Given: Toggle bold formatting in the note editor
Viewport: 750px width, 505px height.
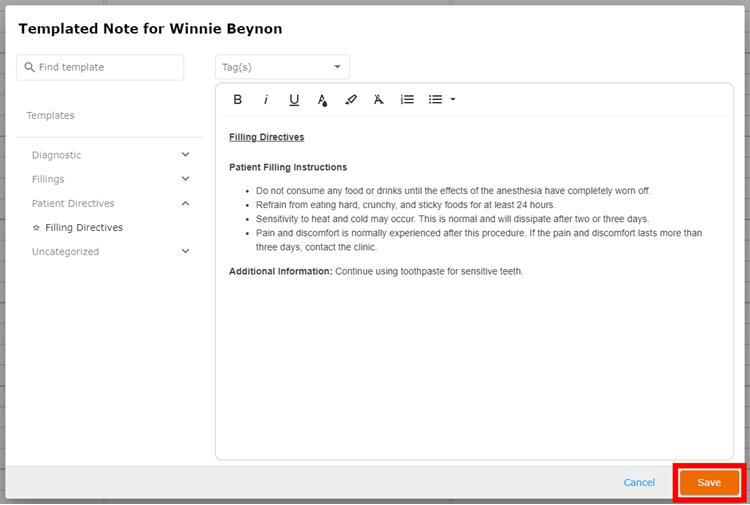Looking at the screenshot, I should point(237,99).
